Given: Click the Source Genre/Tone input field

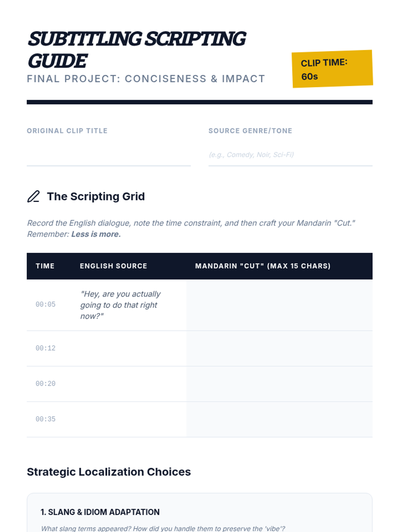Looking at the screenshot, I should [290, 155].
